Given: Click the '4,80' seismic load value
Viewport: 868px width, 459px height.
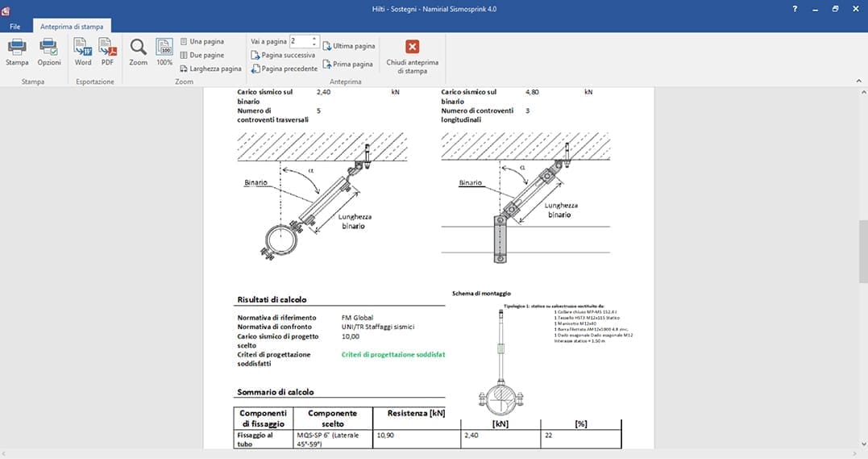Looking at the screenshot, I should [532, 92].
